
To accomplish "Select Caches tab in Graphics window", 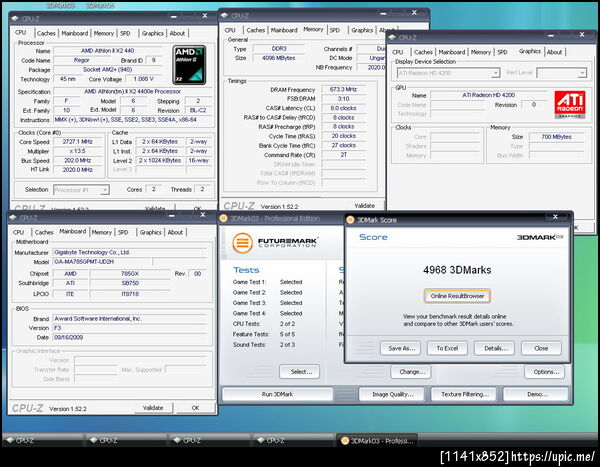I will pyautogui.click(x=423, y=52).
